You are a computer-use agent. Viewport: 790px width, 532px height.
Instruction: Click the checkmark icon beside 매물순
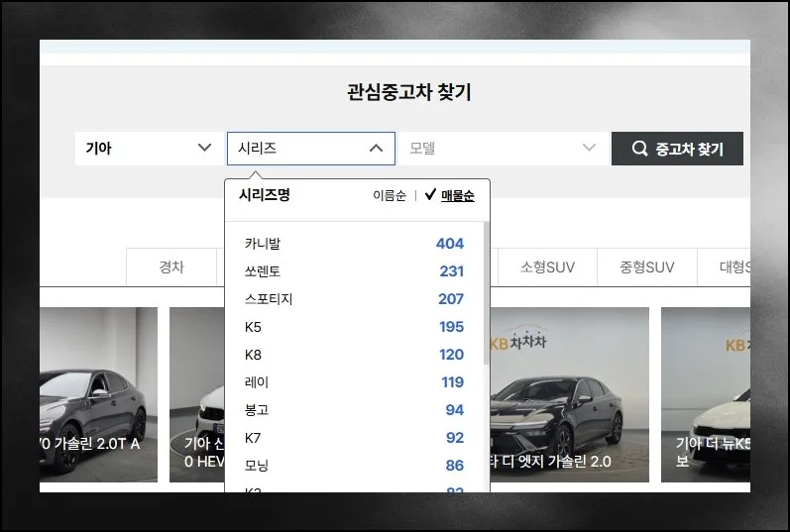pos(430,195)
